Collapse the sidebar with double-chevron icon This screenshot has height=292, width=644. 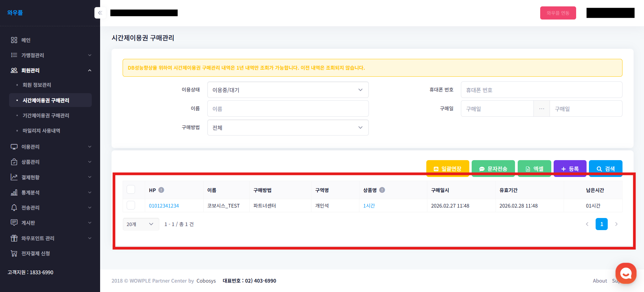pyautogui.click(x=100, y=13)
